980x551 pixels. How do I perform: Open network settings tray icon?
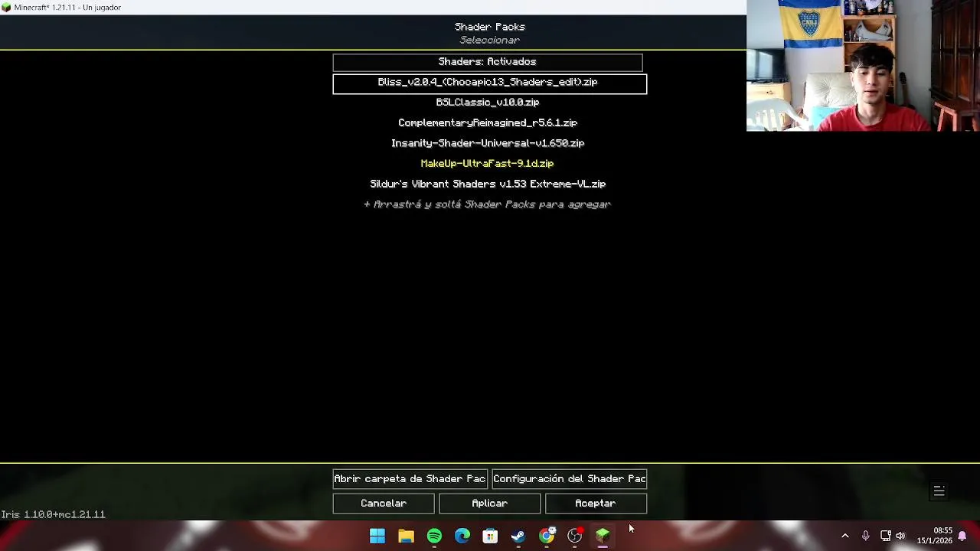point(885,536)
